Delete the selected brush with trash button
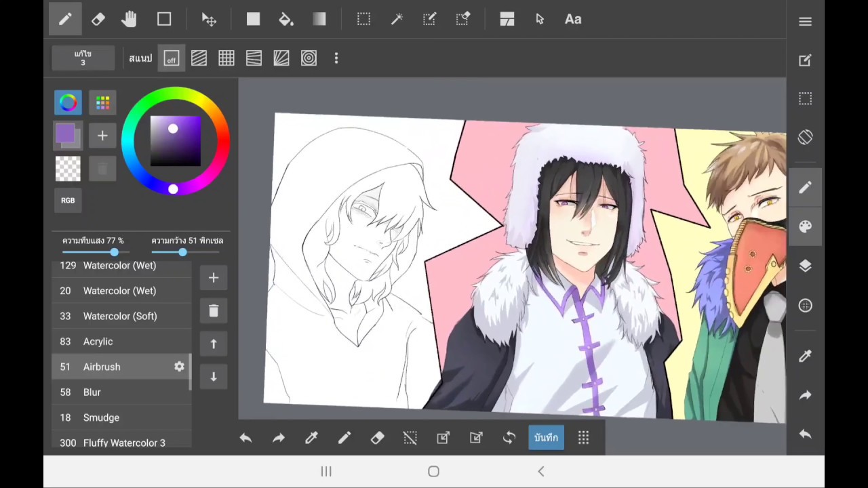Image resolution: width=868 pixels, height=488 pixels. tap(214, 310)
